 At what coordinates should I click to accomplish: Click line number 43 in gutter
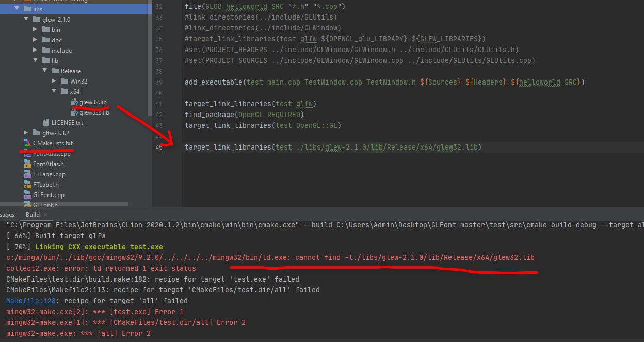(x=159, y=125)
